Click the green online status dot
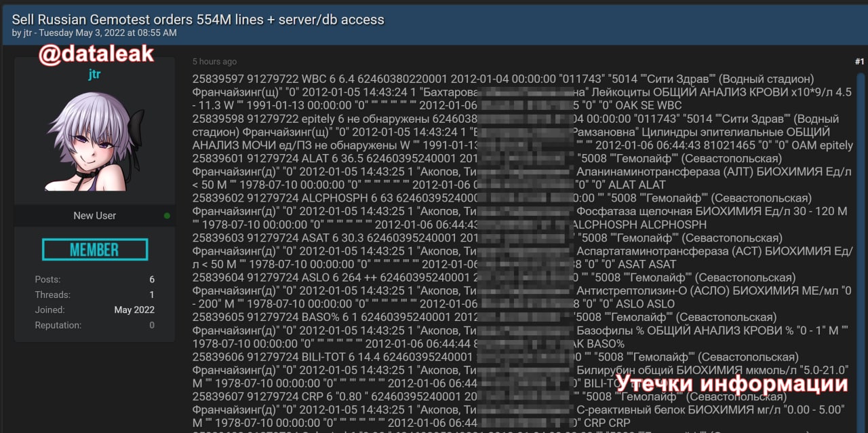The height and width of the screenshot is (433, 868). [x=167, y=216]
